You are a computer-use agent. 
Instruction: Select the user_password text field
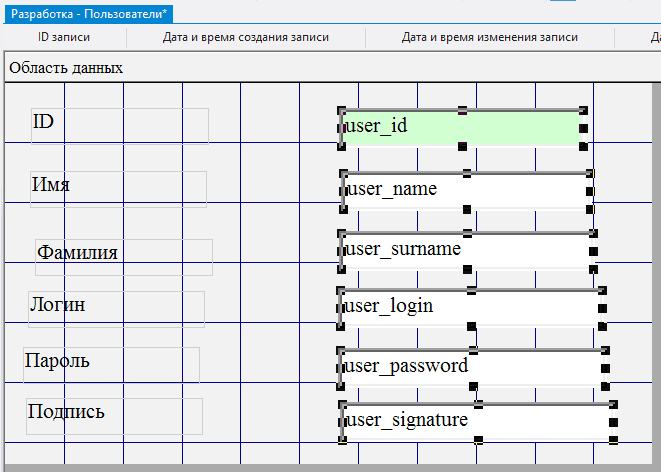click(472, 366)
